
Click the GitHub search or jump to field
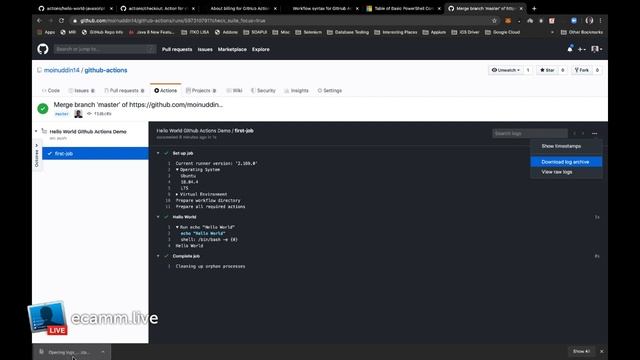pos(104,49)
